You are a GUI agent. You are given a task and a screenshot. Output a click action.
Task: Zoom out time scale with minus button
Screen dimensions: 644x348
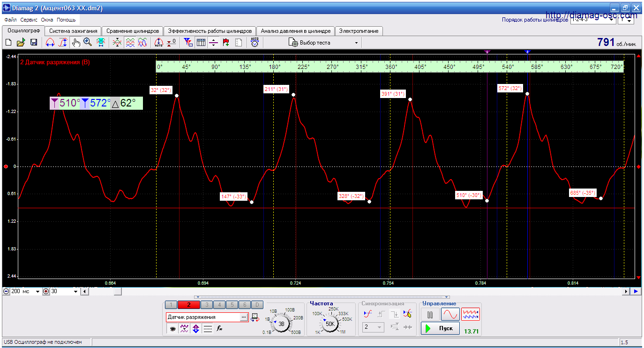[x=6, y=291]
